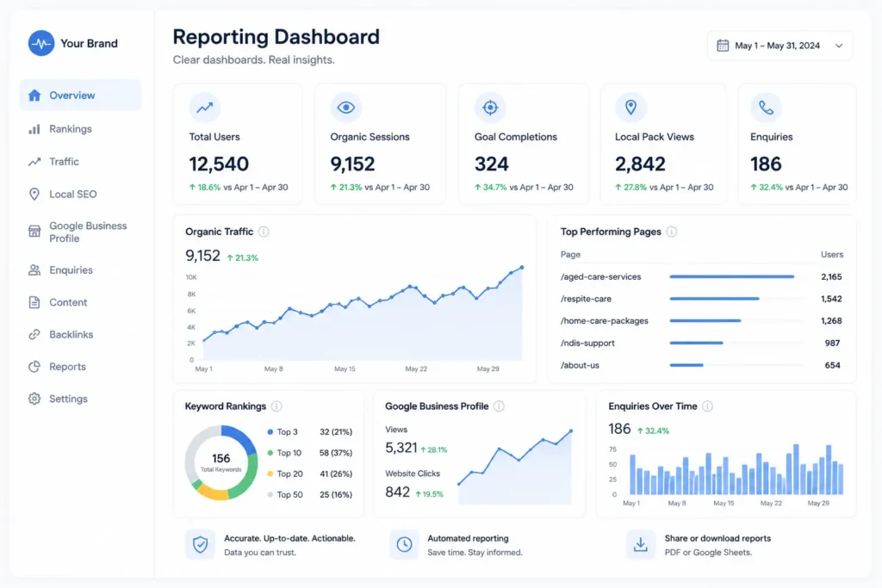The width and height of the screenshot is (882, 588).
Task: Open the /aged-care-services page row
Action: pyautogui.click(x=701, y=276)
